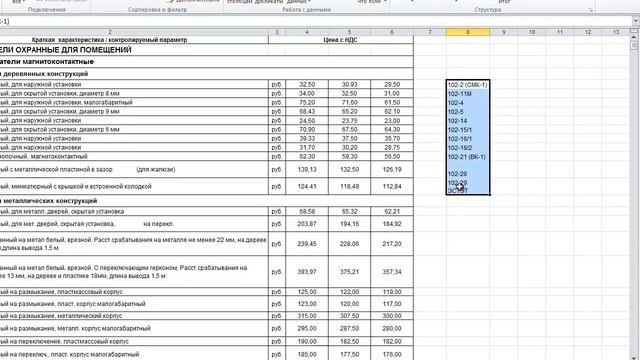This screenshot has width=640, height=360.
Task: Click cell '102-14' in the list
Action: 468,121
